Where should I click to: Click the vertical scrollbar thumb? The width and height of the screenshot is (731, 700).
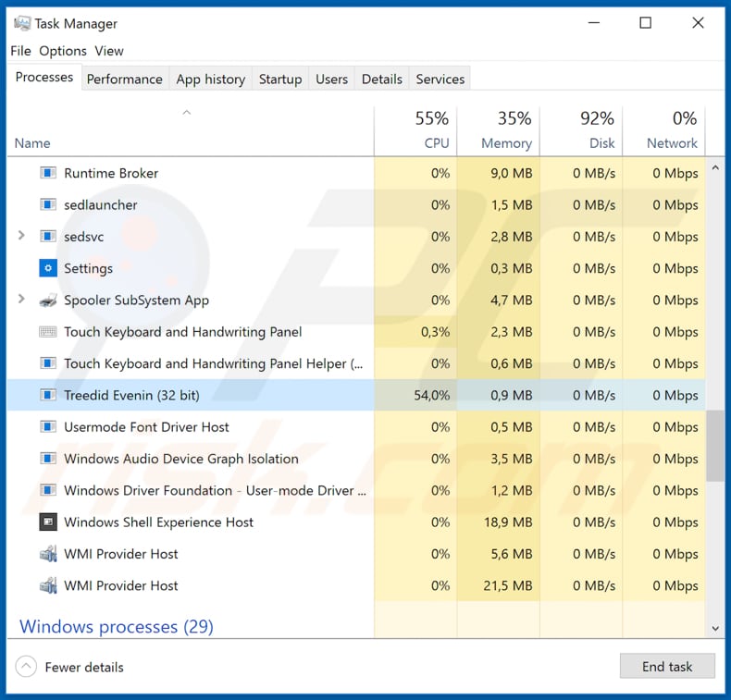(x=715, y=446)
